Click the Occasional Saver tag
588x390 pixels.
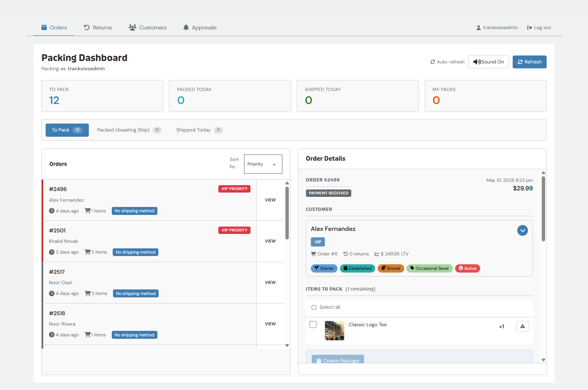pyautogui.click(x=429, y=268)
